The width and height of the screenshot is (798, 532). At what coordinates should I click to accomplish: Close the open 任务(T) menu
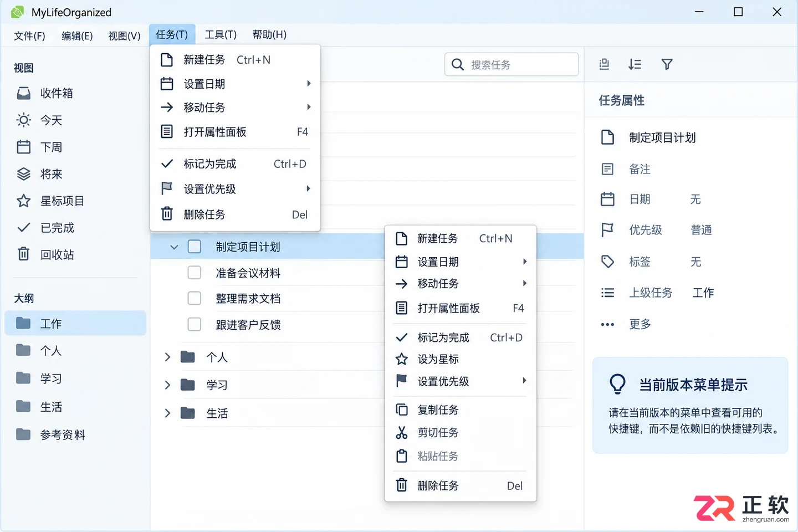click(172, 34)
